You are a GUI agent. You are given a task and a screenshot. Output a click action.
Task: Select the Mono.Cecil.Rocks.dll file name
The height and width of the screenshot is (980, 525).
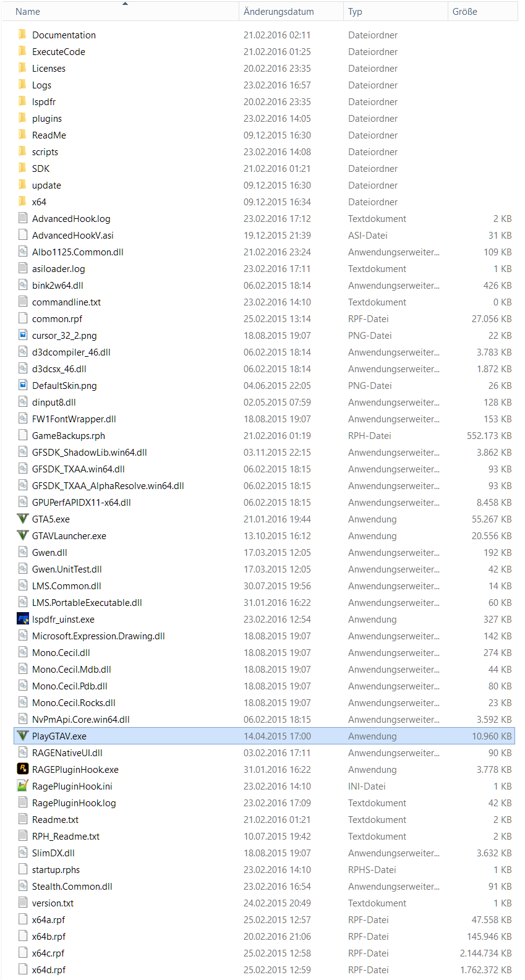(x=74, y=703)
